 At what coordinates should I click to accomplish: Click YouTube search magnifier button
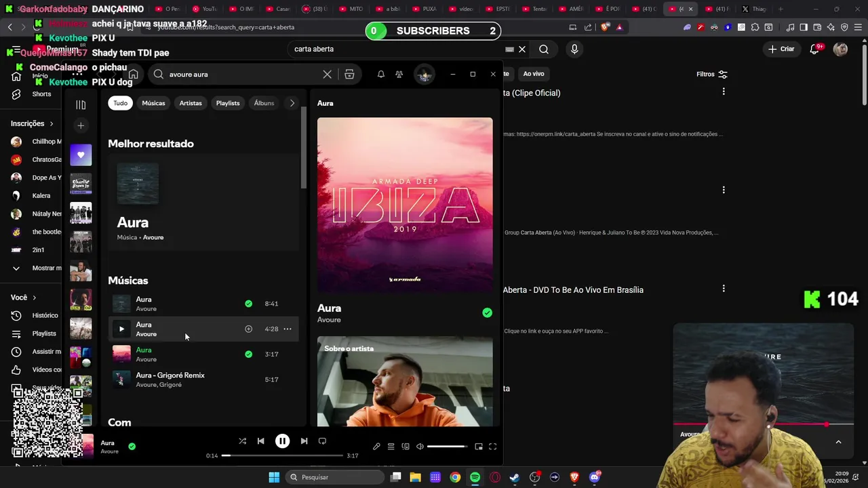coord(544,49)
